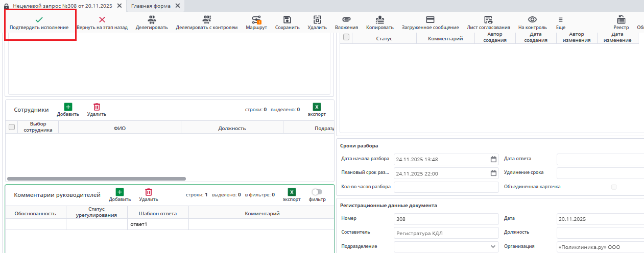
Task: Click the Номер field with 308
Action: (x=446, y=219)
